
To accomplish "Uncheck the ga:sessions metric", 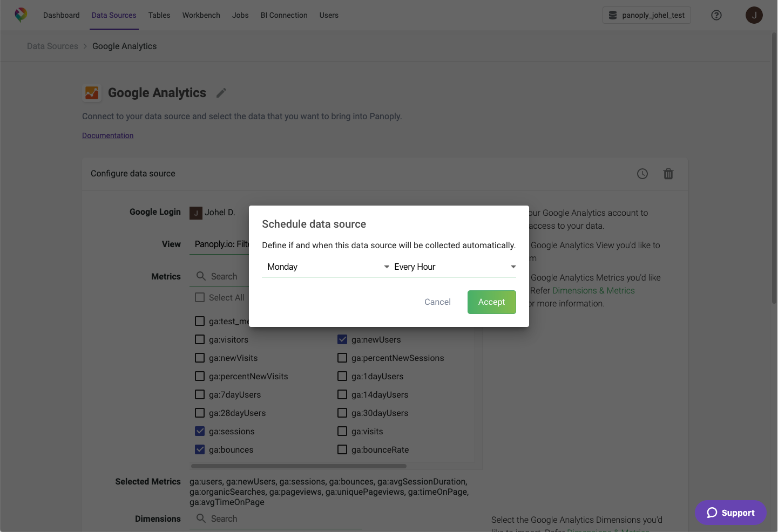I will (x=200, y=431).
